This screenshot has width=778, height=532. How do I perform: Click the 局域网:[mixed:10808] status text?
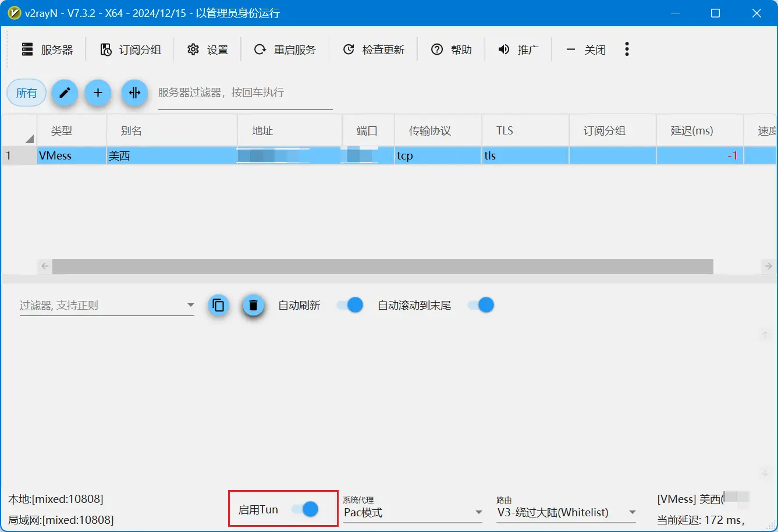tap(61, 520)
